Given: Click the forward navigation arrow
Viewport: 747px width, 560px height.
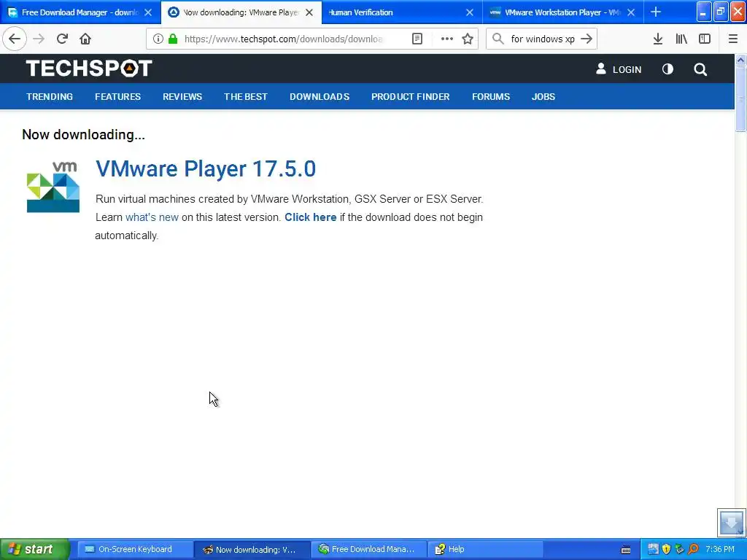Looking at the screenshot, I should [x=39, y=39].
